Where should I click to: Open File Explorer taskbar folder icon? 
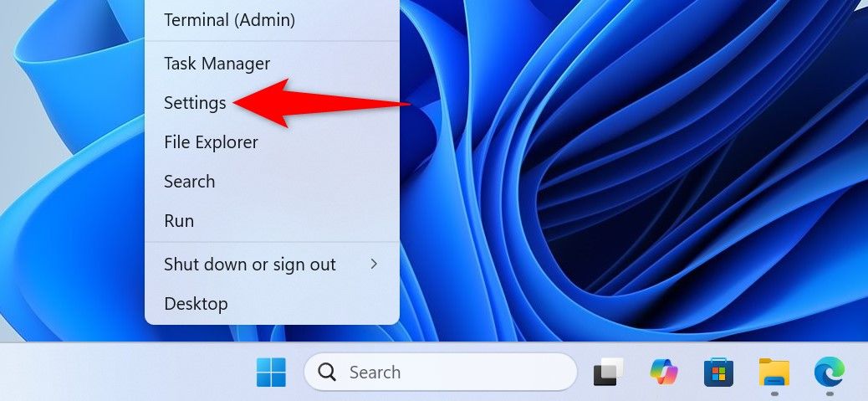click(x=774, y=372)
